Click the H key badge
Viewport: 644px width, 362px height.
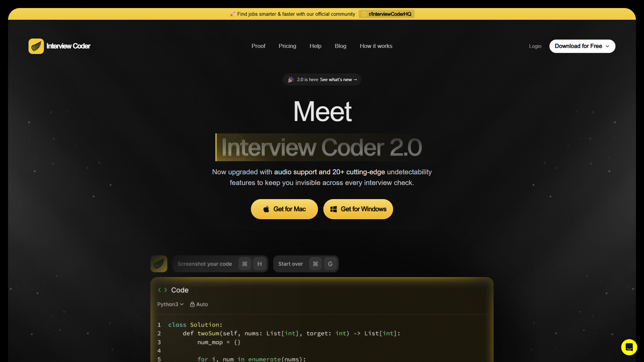click(260, 264)
